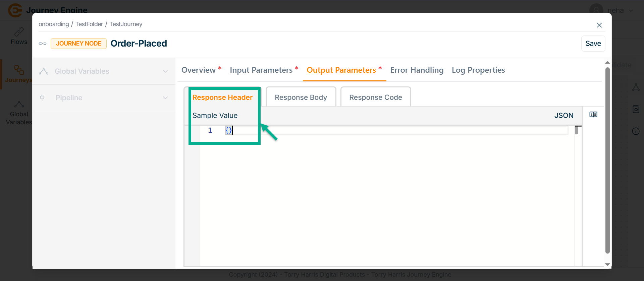Select the Response Code sub-tab
Image resolution: width=644 pixels, height=281 pixels.
(375, 97)
